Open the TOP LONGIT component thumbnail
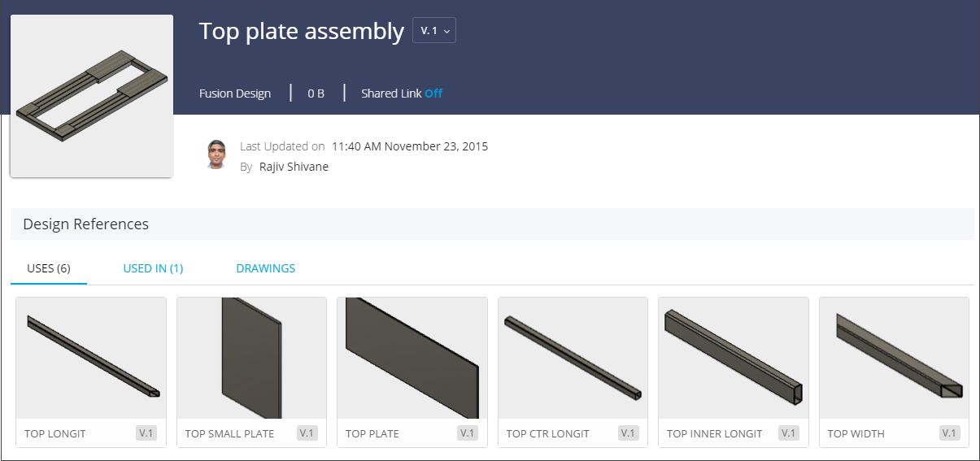980x461 pixels. click(91, 359)
